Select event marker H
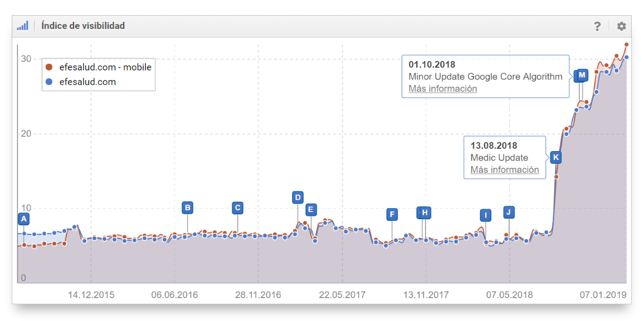The height and width of the screenshot is (321, 644). pyautogui.click(x=426, y=213)
